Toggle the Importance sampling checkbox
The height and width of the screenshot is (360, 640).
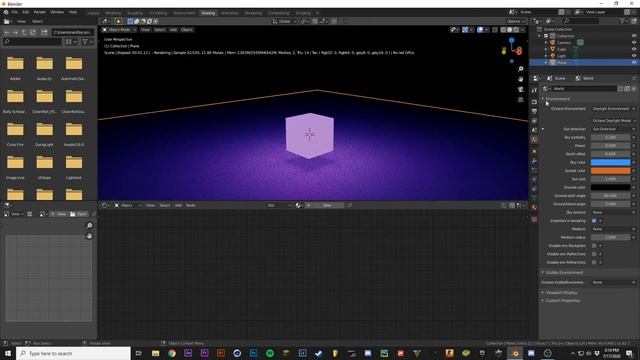coord(594,221)
